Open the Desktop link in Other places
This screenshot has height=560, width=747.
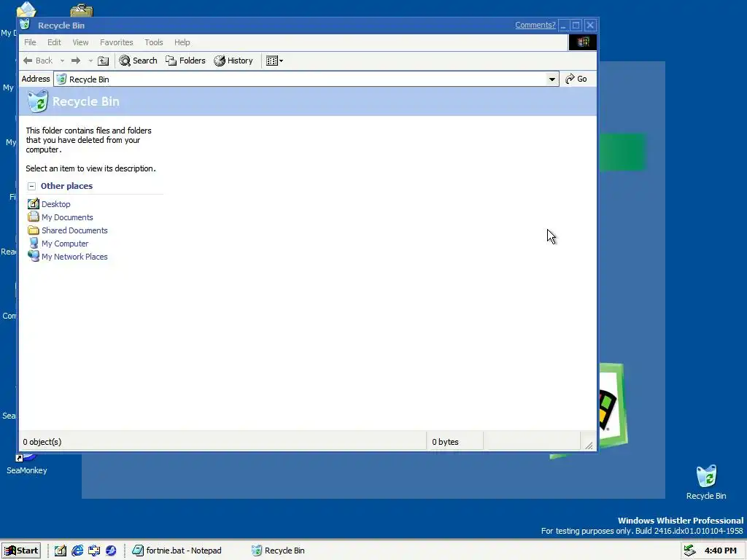55,204
